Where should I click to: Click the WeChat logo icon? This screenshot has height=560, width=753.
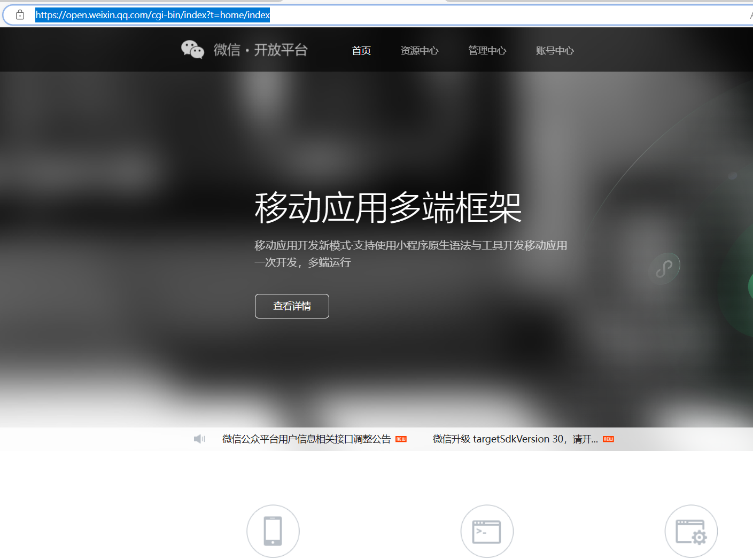tap(193, 50)
